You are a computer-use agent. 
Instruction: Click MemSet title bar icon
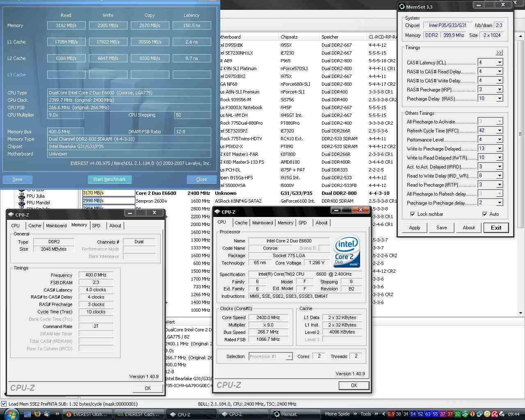[402, 7]
